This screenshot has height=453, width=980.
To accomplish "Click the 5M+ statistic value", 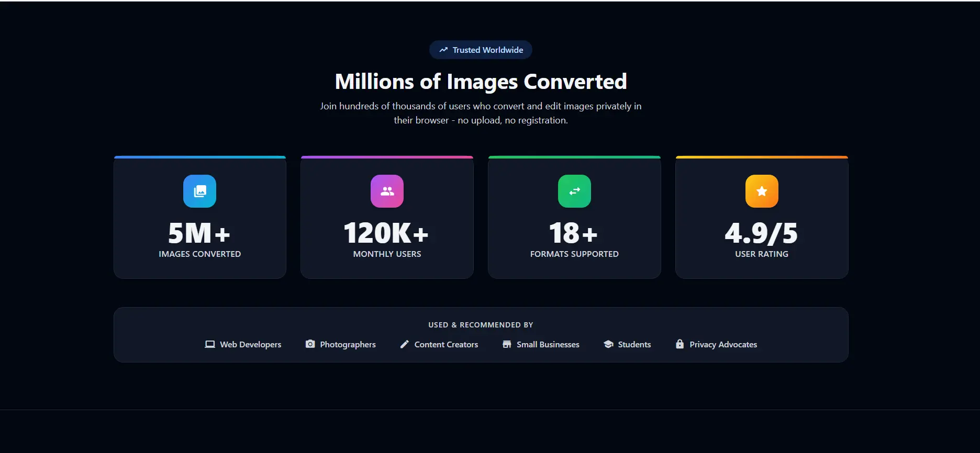I will tap(199, 233).
